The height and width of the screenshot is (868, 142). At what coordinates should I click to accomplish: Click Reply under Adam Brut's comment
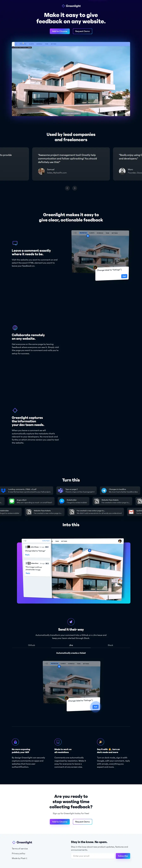pos(28,573)
